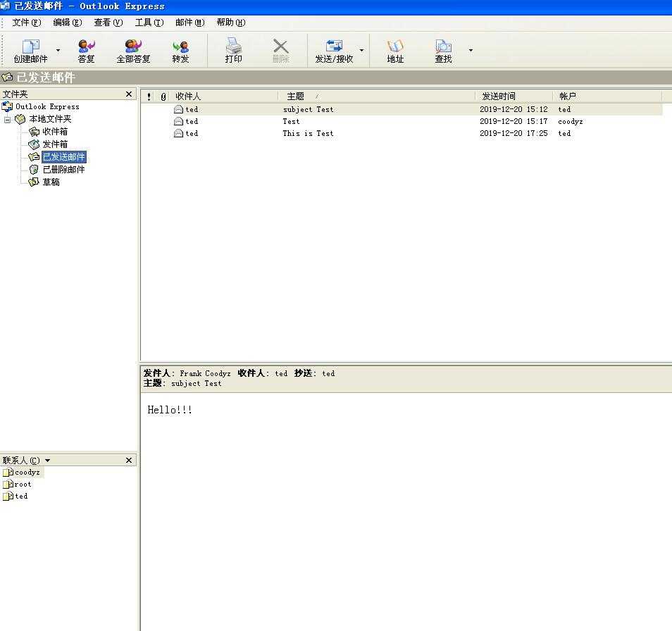Click envelope icon of the 15:17 message
The height and width of the screenshot is (631, 672).
pos(178,122)
